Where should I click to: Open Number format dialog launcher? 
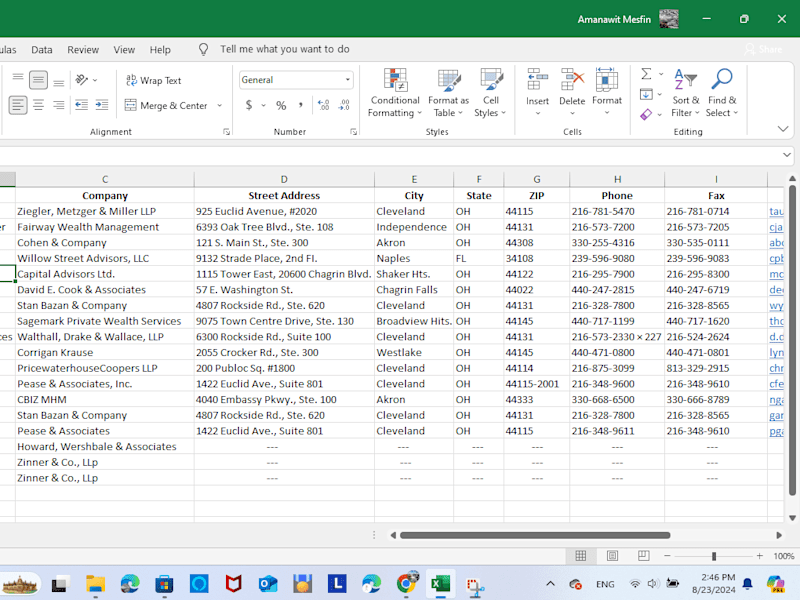[353, 132]
